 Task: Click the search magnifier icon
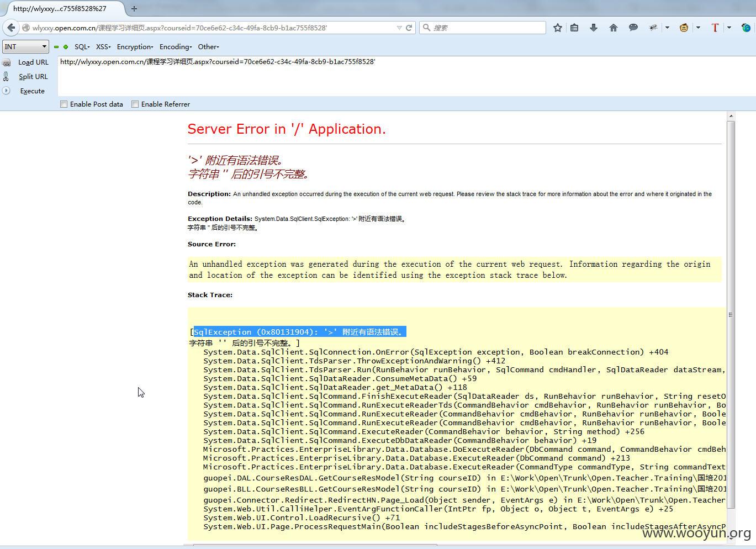[426, 28]
